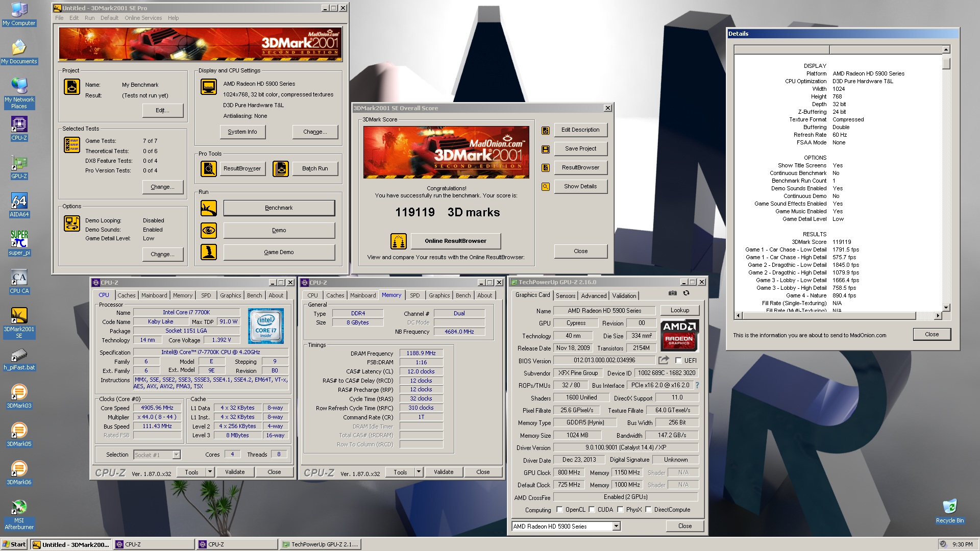
Task: Open Online Services menu in 3DMark2001
Action: click(143, 18)
